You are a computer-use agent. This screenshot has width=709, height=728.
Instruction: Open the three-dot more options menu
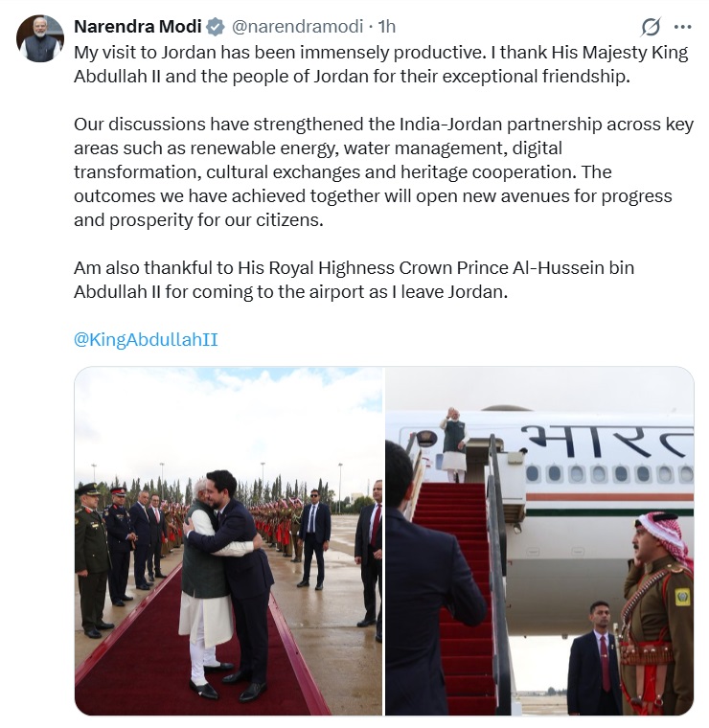coord(682,27)
